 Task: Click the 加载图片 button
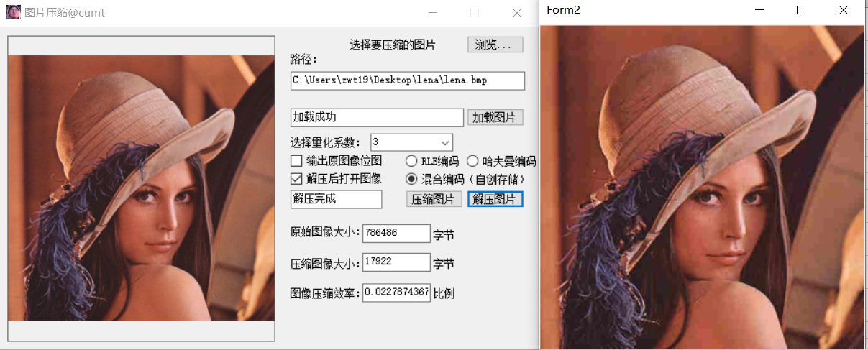pos(495,117)
